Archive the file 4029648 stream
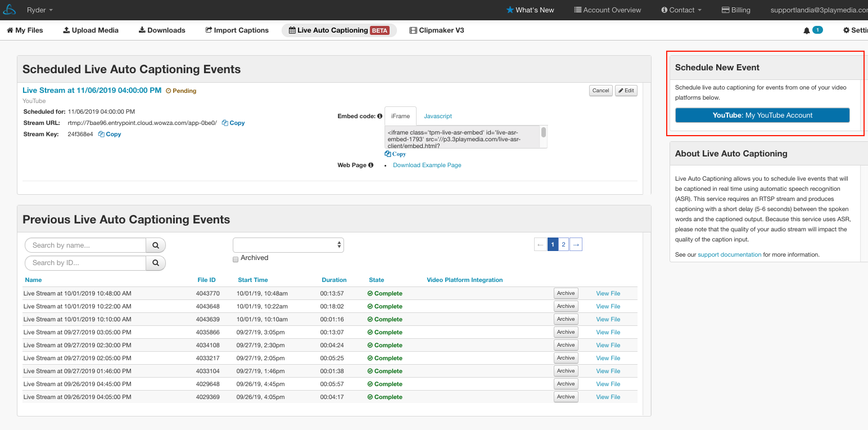The height and width of the screenshot is (430, 868). [566, 384]
